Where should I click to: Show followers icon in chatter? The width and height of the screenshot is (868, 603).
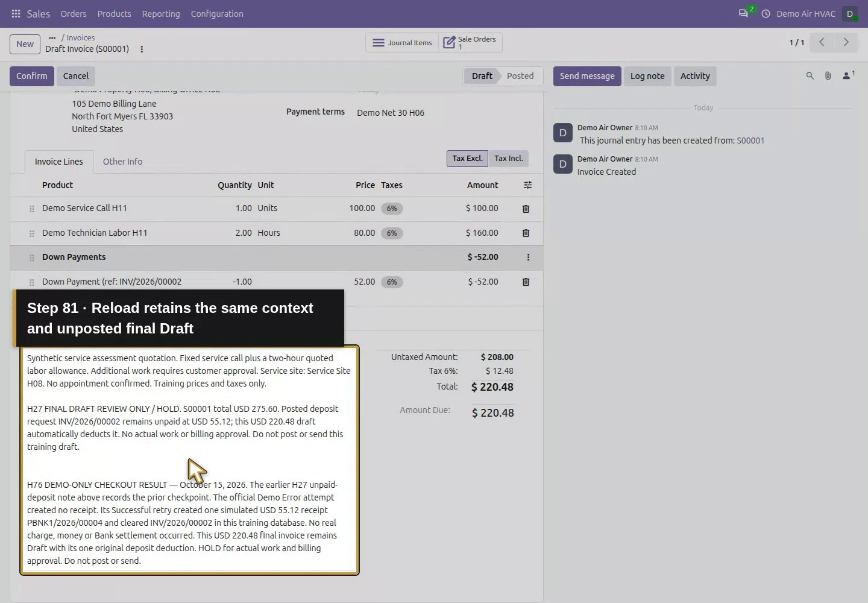(848, 75)
